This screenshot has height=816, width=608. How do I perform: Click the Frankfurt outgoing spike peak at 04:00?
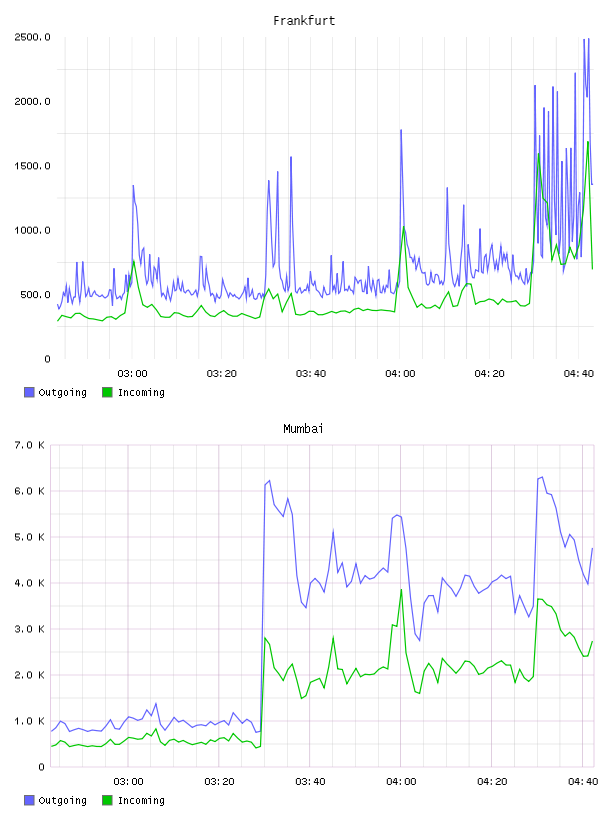(401, 131)
